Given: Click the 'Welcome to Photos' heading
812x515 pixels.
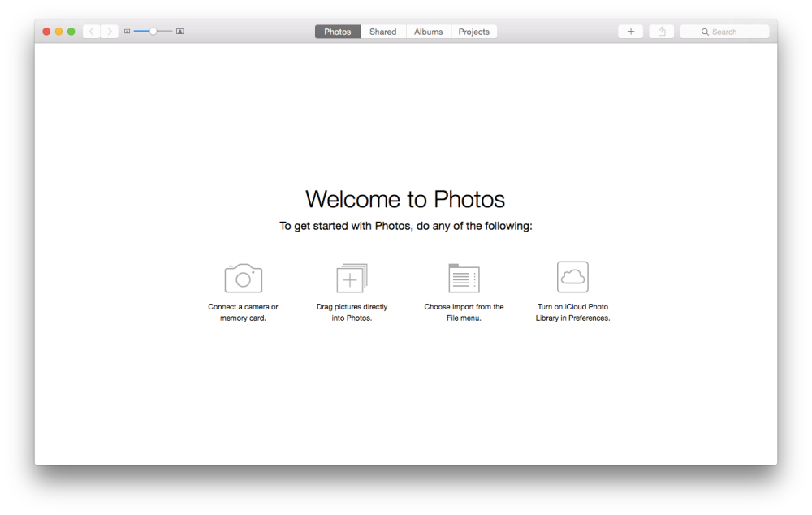Looking at the screenshot, I should 404,199.
